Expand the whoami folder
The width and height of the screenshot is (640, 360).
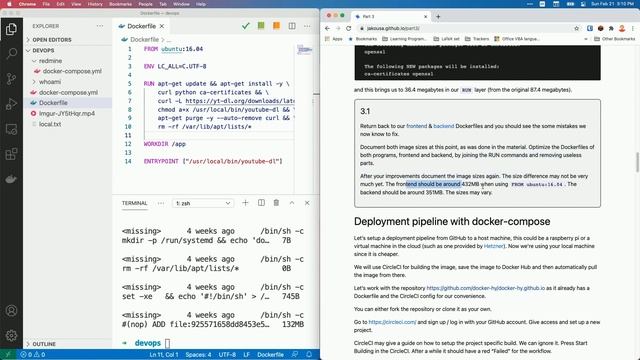[50, 82]
